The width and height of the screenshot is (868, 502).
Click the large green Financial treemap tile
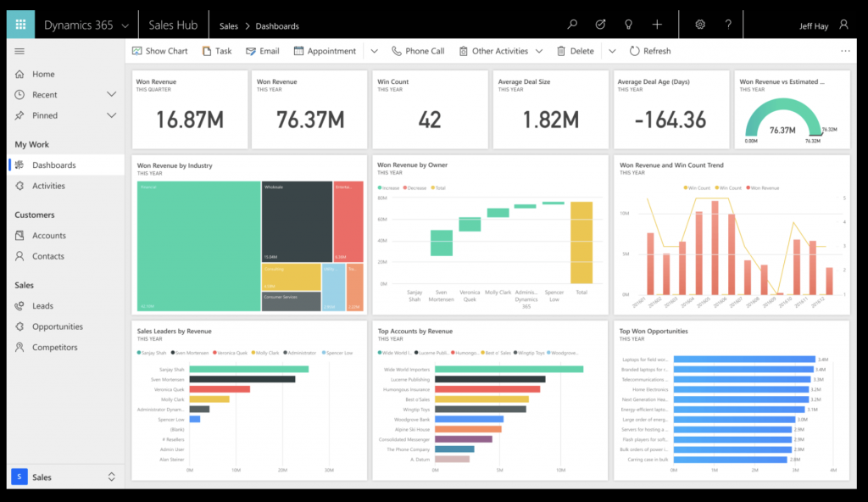198,246
